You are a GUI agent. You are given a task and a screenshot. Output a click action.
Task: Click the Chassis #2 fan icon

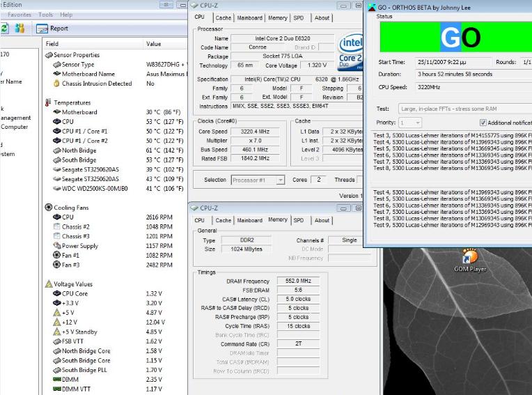click(57, 226)
